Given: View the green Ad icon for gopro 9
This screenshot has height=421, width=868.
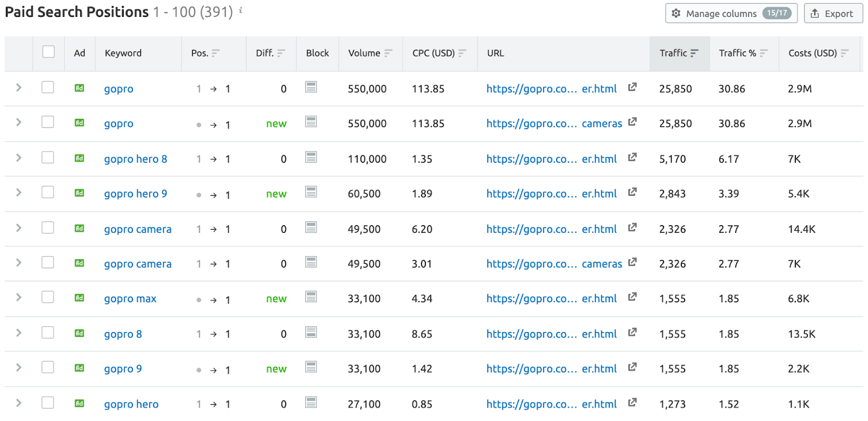Looking at the screenshot, I should pyautogui.click(x=79, y=368).
